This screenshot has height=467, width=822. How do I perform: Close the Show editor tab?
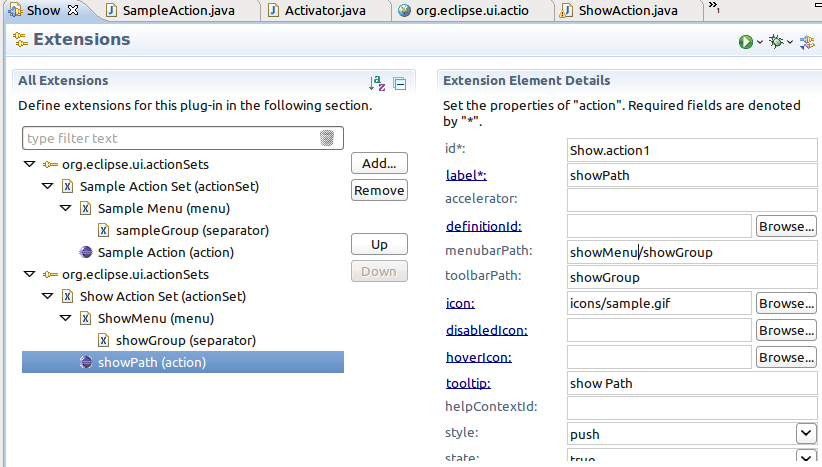coord(72,10)
